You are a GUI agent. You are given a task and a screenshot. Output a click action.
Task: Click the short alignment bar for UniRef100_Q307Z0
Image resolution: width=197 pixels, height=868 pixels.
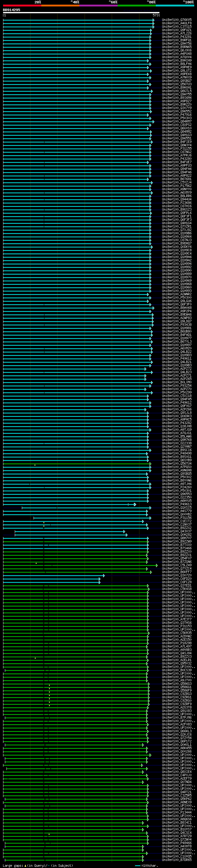[x=54, y=575]
